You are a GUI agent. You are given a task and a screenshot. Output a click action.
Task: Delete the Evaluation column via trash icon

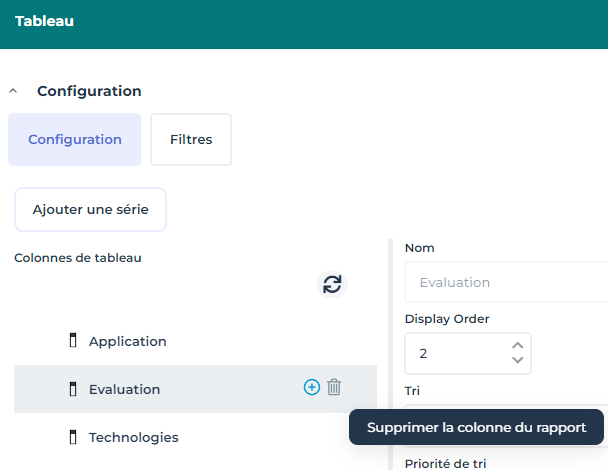[335, 387]
